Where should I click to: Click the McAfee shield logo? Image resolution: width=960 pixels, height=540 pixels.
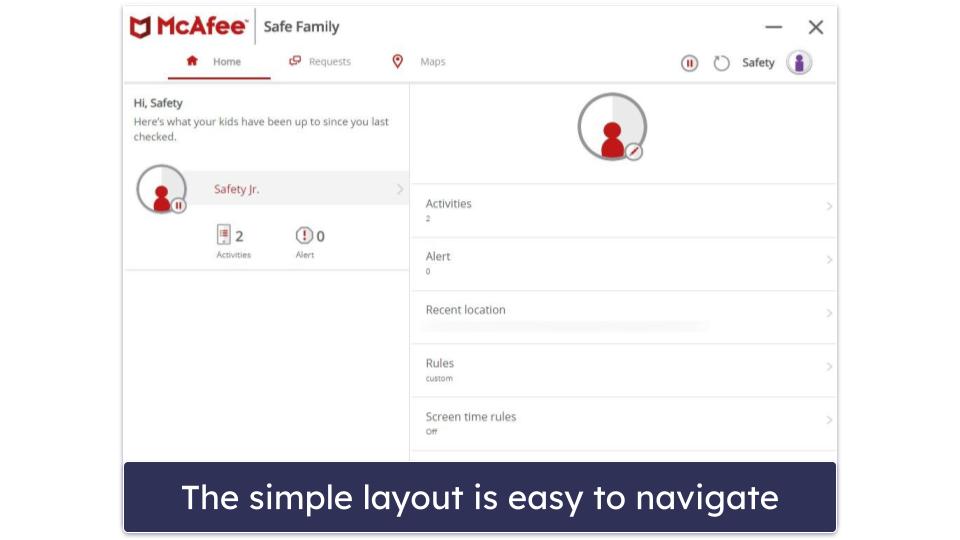(140, 27)
